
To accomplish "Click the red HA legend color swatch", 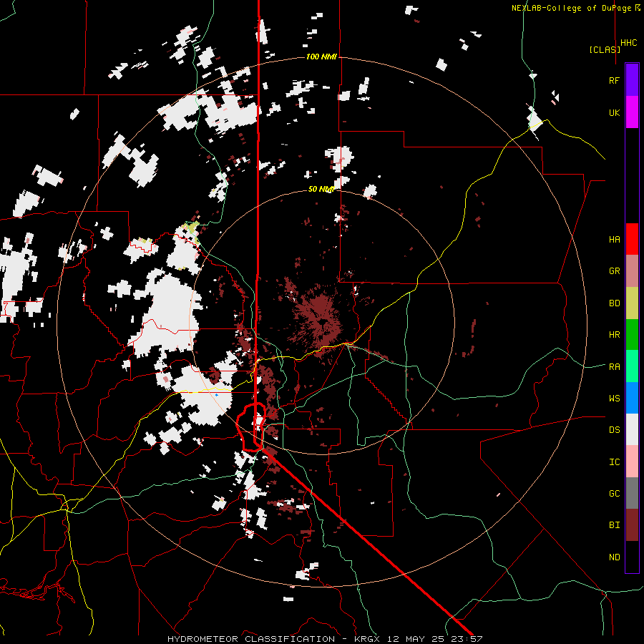I will point(632,239).
